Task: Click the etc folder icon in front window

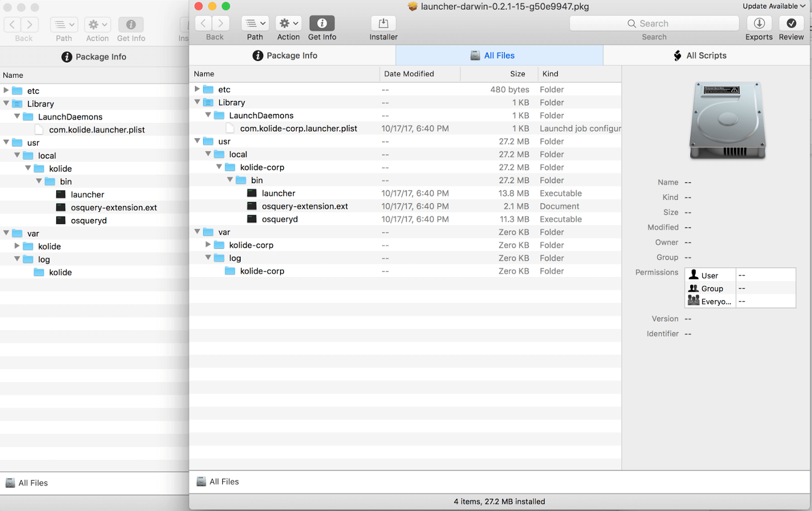Action: (x=208, y=89)
